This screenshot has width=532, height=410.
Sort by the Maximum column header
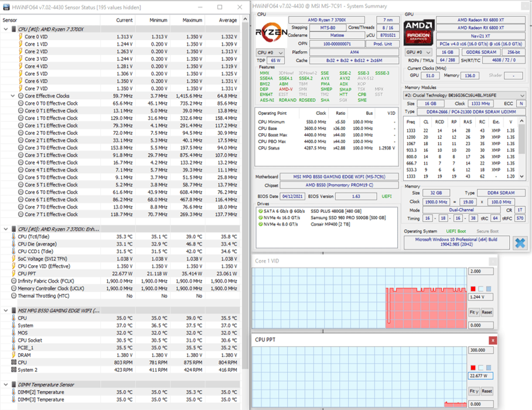[x=187, y=20]
